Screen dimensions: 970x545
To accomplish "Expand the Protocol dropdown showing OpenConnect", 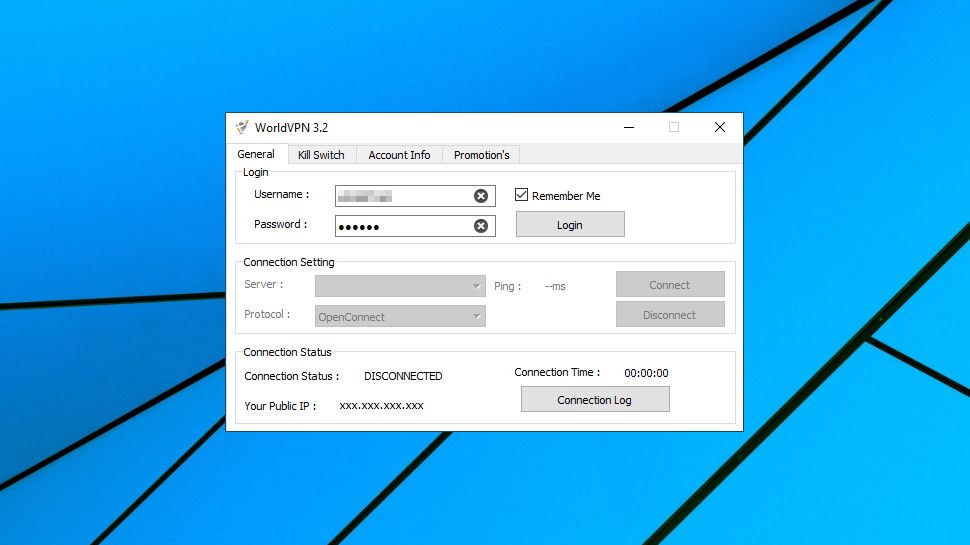I will pos(477,317).
